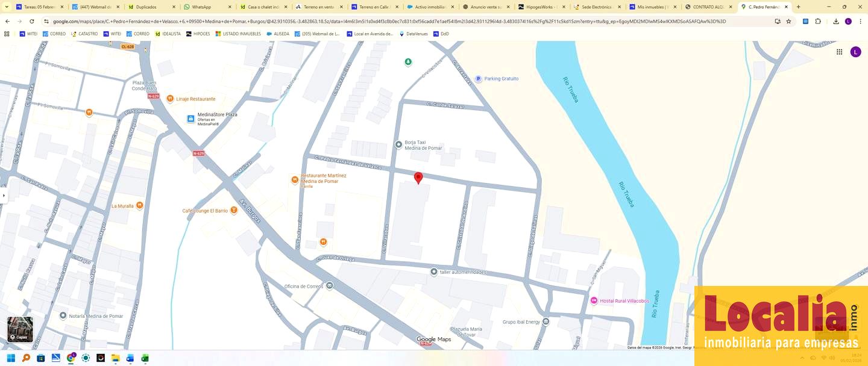This screenshot has height=366, width=868.
Task: Bookmark this page with the star icon
Action: click(788, 21)
